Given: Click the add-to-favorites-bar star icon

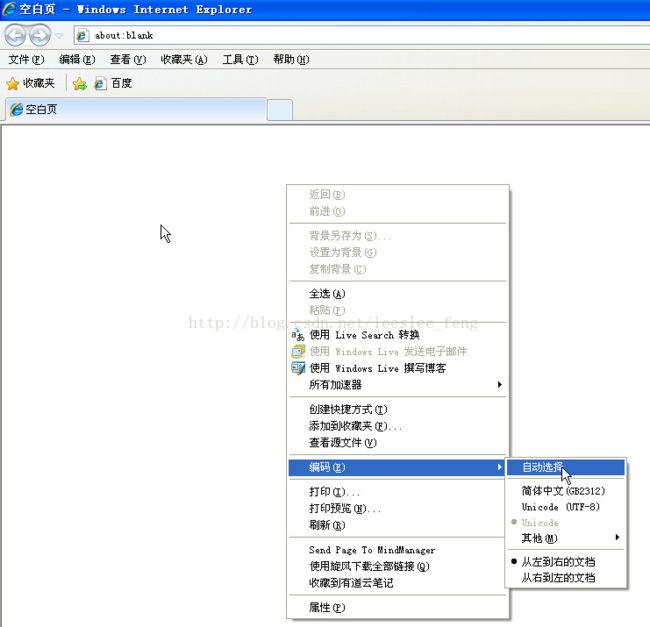Looking at the screenshot, I should (79, 84).
